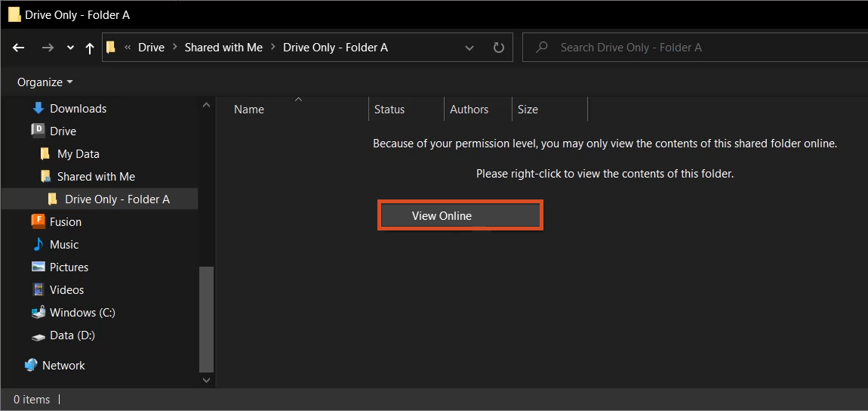Open the Windows (C:) drive icon
868x411 pixels.
coord(38,312)
